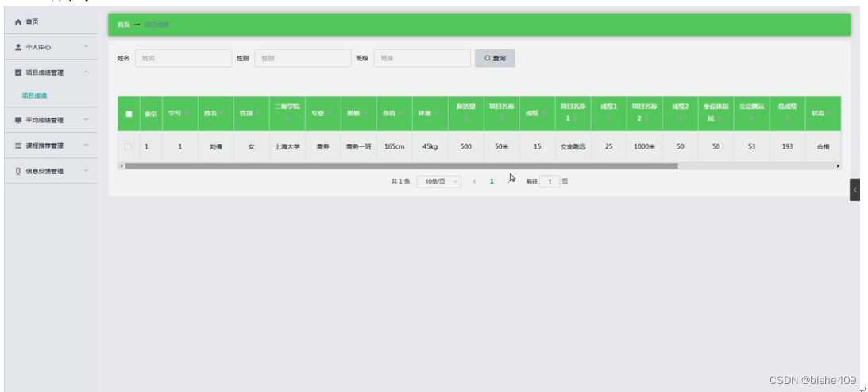The height and width of the screenshot is (392, 868).
Task: Click the 45kg weight cell
Action: pyautogui.click(x=430, y=147)
